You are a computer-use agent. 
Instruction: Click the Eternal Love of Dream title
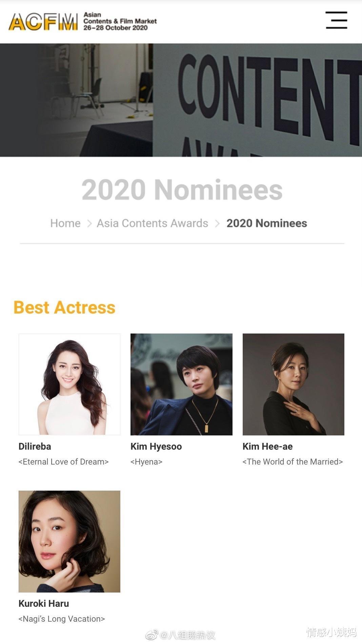tap(64, 462)
